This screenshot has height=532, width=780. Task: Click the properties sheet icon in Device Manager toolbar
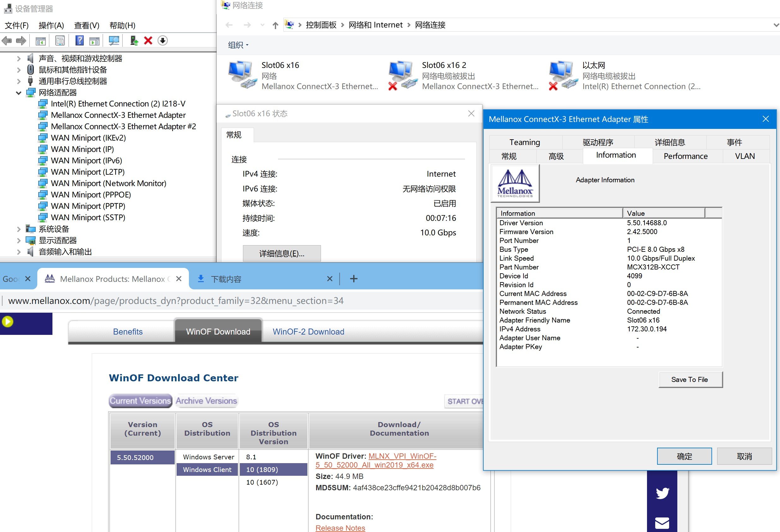[60, 41]
